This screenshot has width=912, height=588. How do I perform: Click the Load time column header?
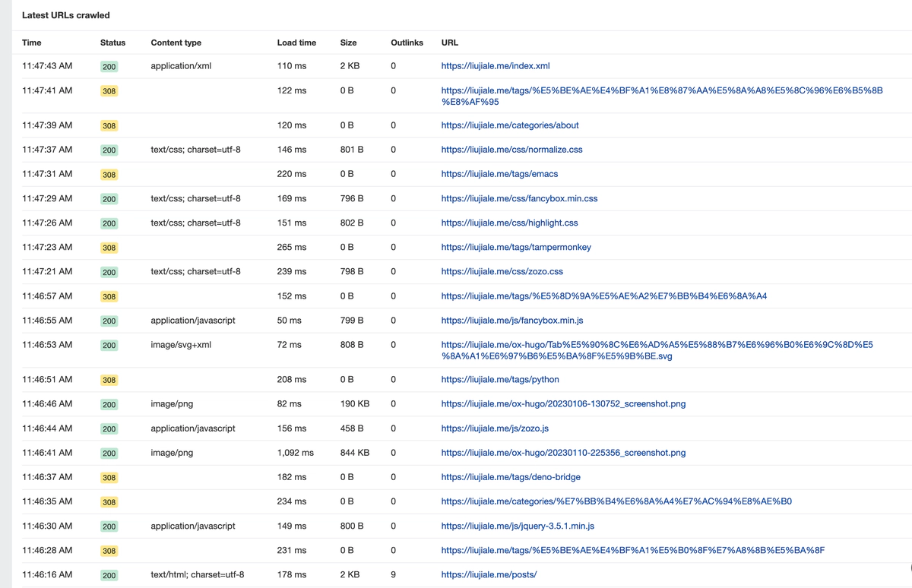pyautogui.click(x=296, y=43)
